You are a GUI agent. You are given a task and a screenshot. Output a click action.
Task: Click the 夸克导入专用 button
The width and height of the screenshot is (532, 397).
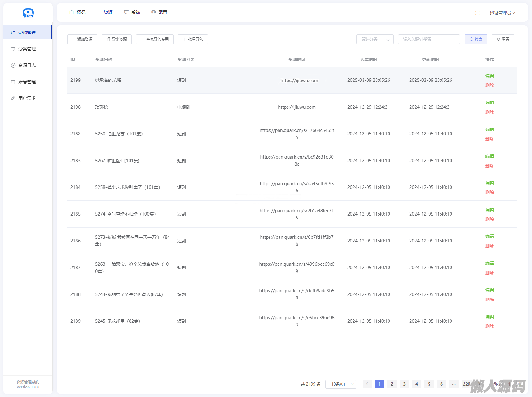(155, 39)
